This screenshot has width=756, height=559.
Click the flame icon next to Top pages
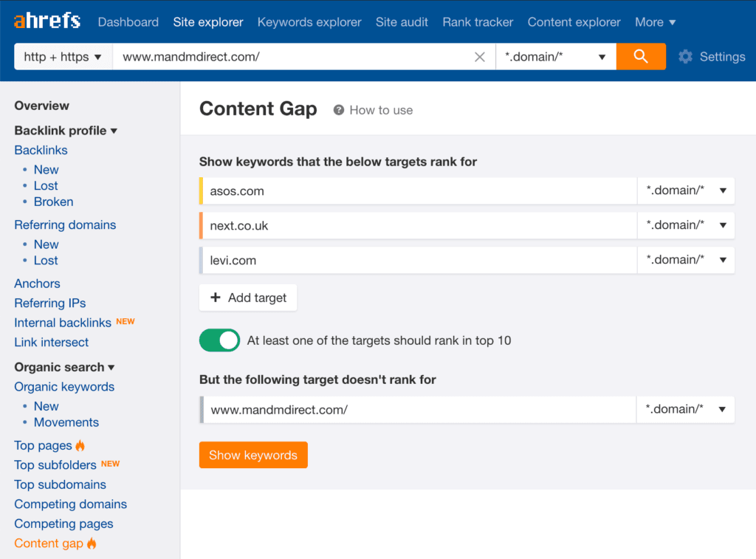click(x=80, y=445)
